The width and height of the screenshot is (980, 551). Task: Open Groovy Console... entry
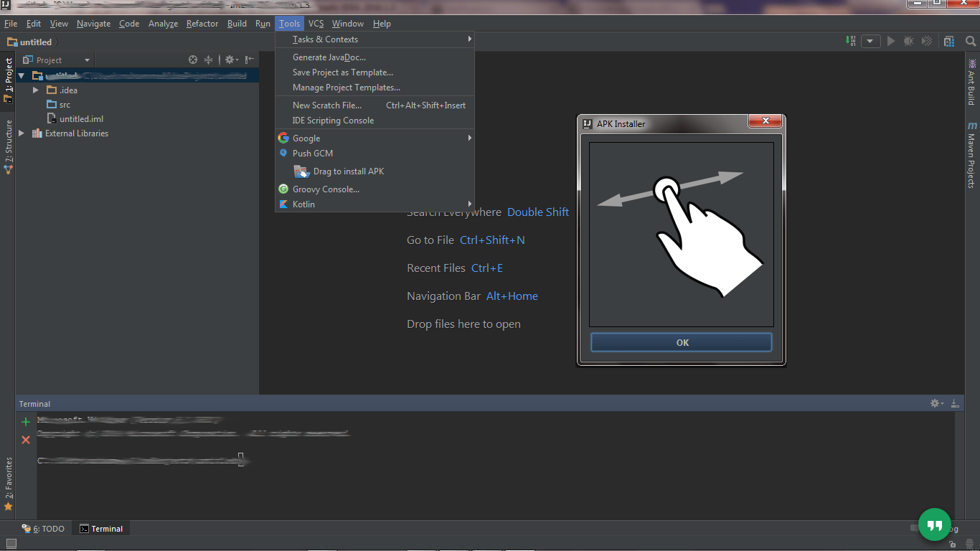[x=375, y=189]
